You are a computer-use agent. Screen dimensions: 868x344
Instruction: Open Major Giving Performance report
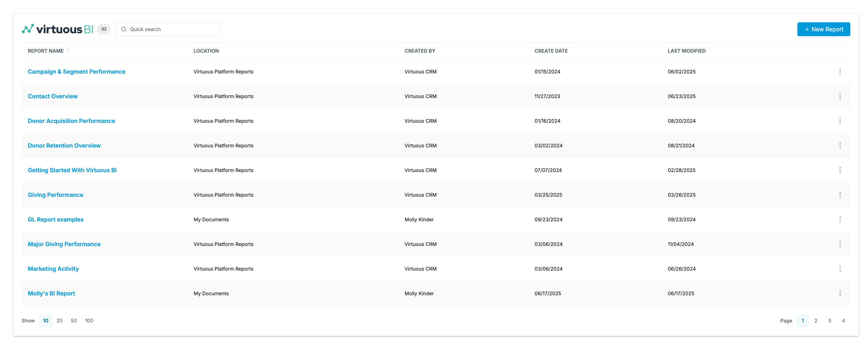click(x=64, y=244)
